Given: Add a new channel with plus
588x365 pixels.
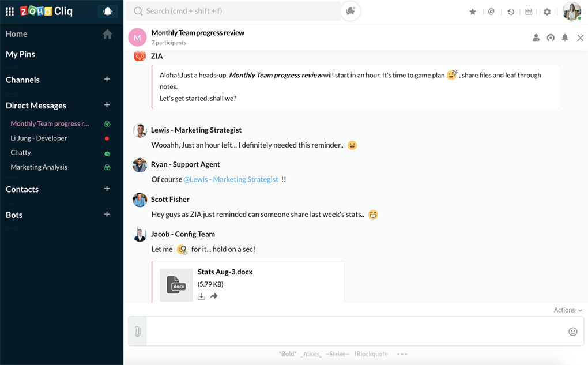Looking at the screenshot, I should point(107,80).
